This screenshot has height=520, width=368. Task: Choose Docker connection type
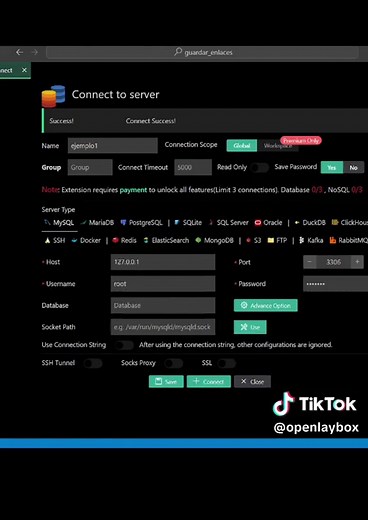coord(86,240)
